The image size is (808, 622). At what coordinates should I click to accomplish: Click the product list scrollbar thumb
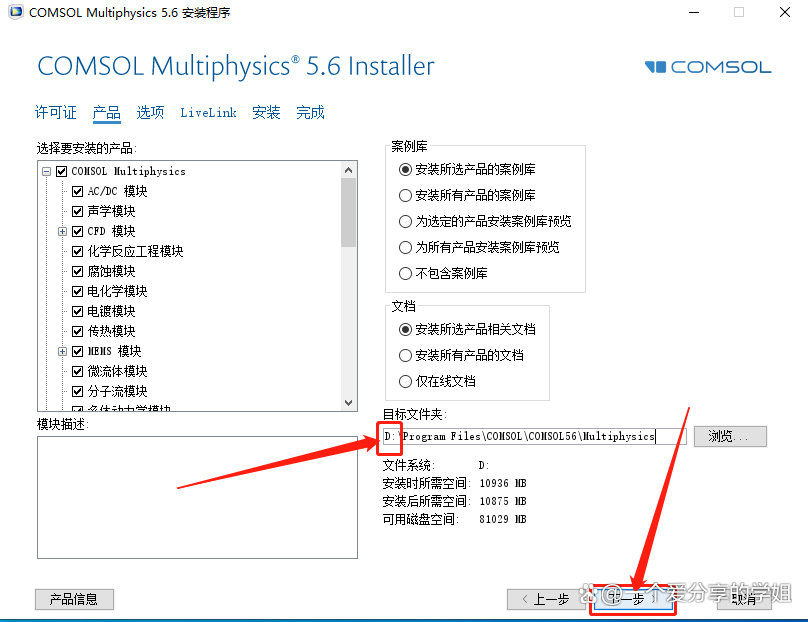348,212
